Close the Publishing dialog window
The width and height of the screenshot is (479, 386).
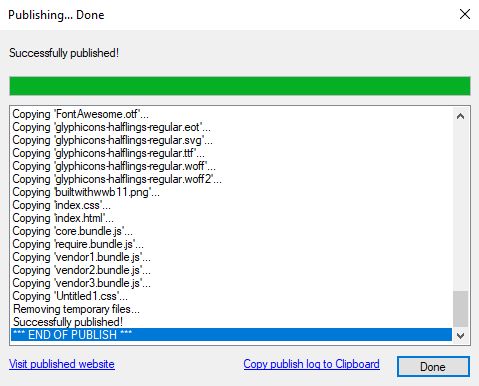pyautogui.click(x=465, y=14)
